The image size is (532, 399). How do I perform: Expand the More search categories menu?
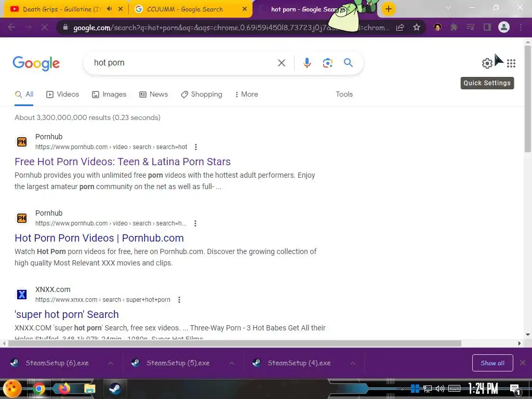(x=247, y=95)
